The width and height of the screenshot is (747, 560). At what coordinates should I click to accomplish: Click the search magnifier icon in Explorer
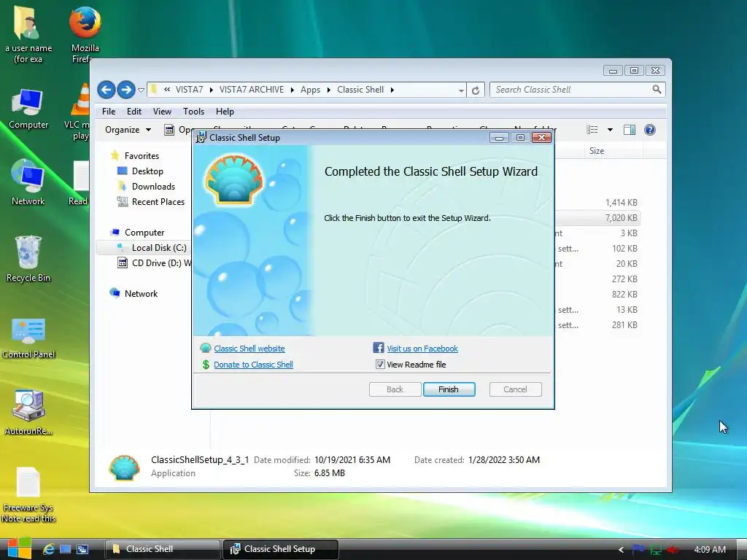click(657, 89)
